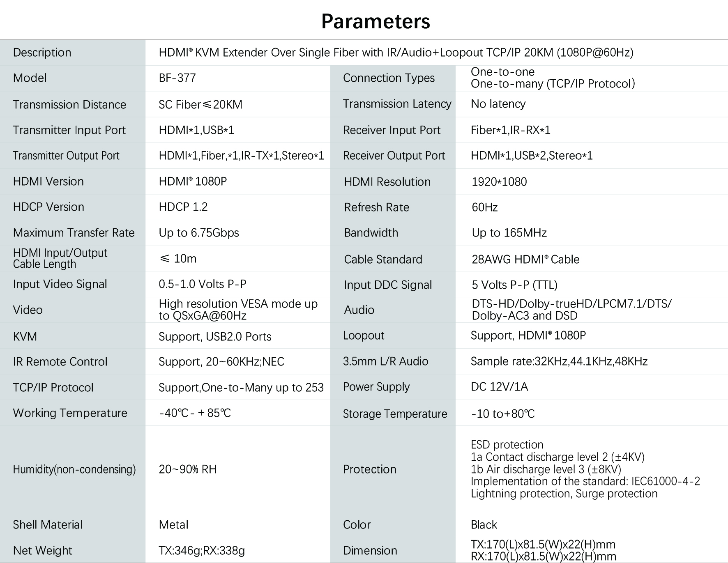Click the Transmission Distance label
The width and height of the screenshot is (728, 563).
pos(69,104)
